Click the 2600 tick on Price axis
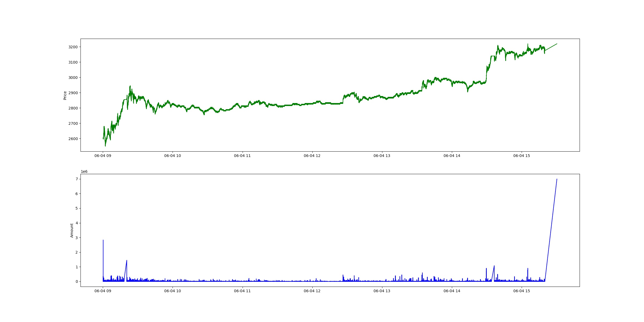Image resolution: width=644 pixels, height=322 pixels. pos(73,139)
